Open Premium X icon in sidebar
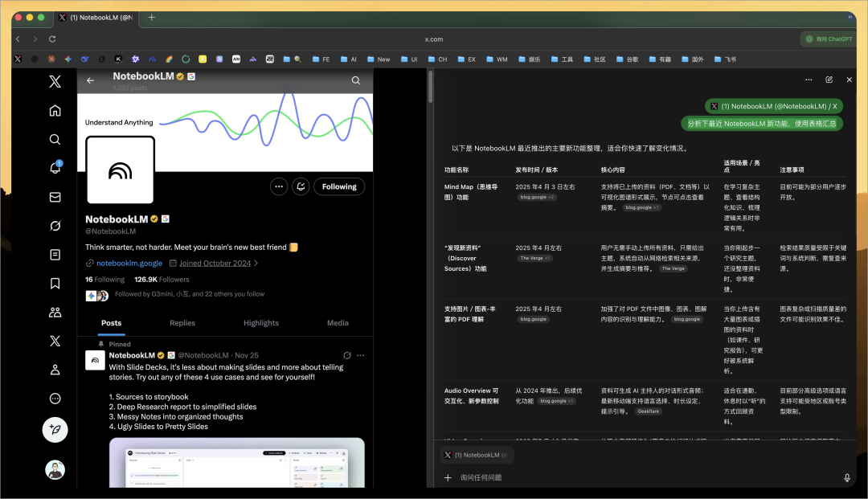868x499 pixels. point(55,341)
